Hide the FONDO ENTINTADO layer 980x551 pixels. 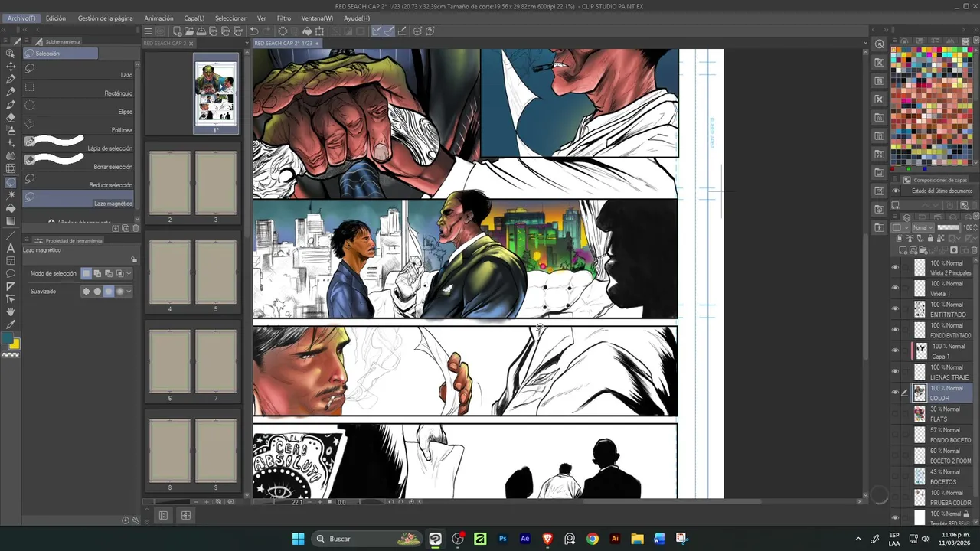coord(895,330)
